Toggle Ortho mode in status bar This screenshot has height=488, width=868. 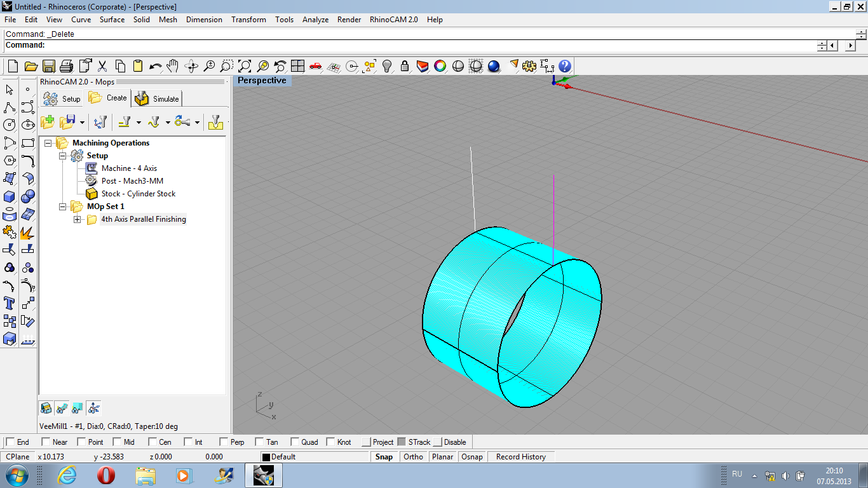click(x=413, y=457)
